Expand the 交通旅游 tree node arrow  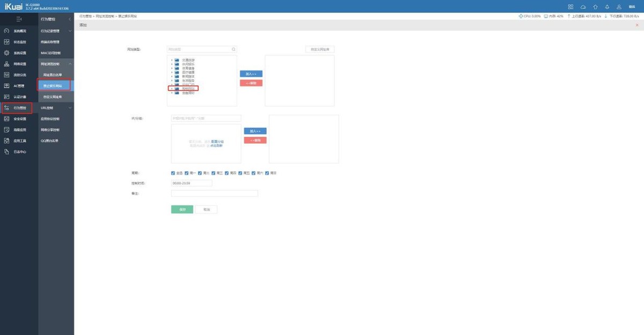pos(172,60)
